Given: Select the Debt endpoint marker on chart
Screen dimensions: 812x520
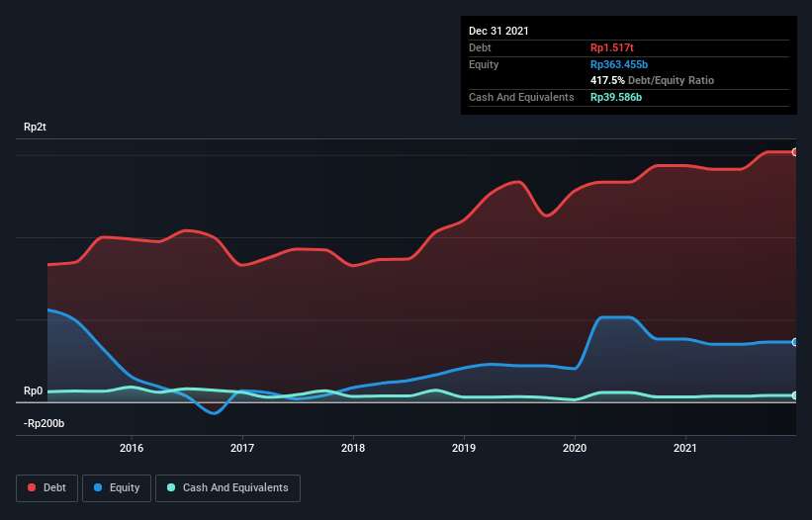Looking at the screenshot, I should [794, 152].
